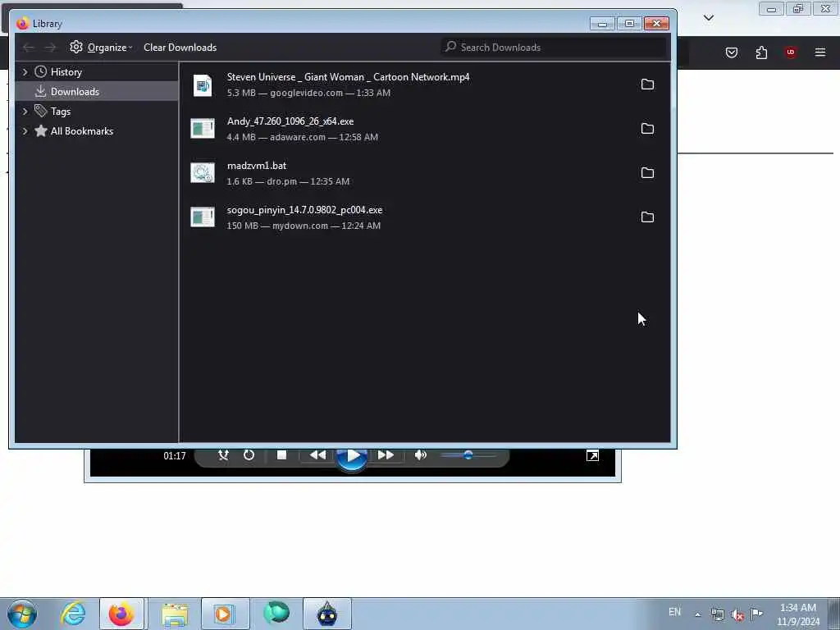This screenshot has width=840, height=630.
Task: Open Action Center flag tray icon
Action: coord(756,614)
